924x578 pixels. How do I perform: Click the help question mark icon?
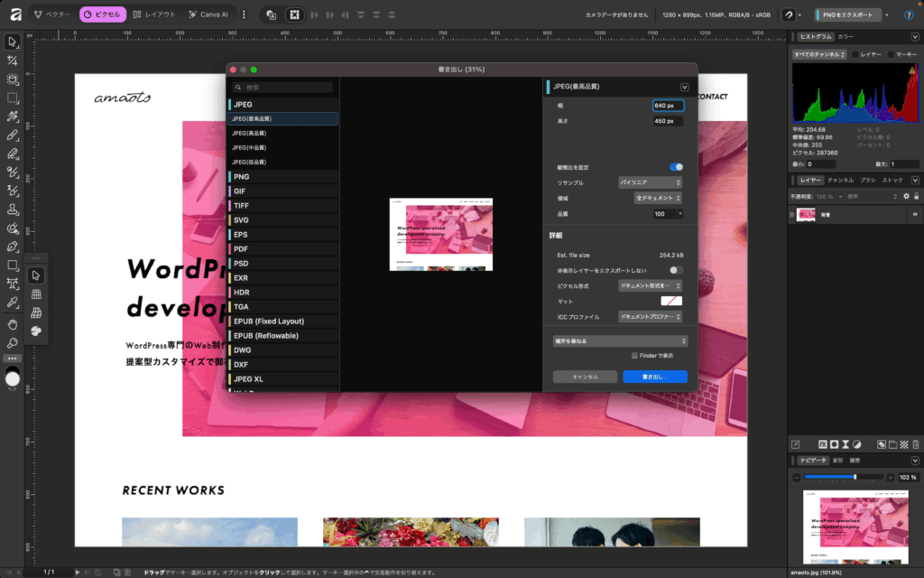tap(909, 14)
